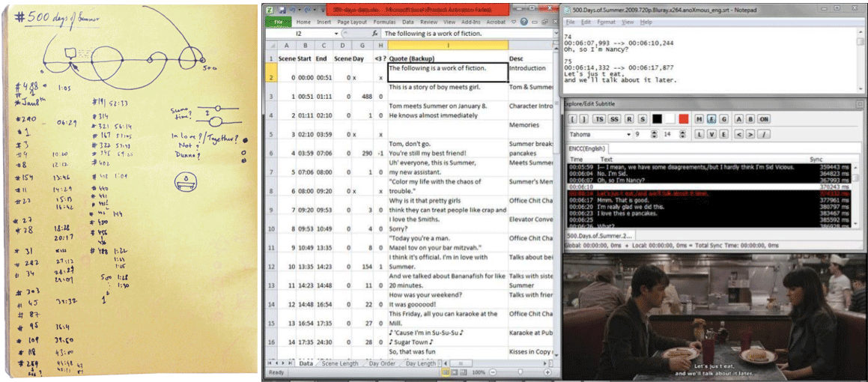
Task: Open Notepad's Format menu
Action: [x=606, y=22]
